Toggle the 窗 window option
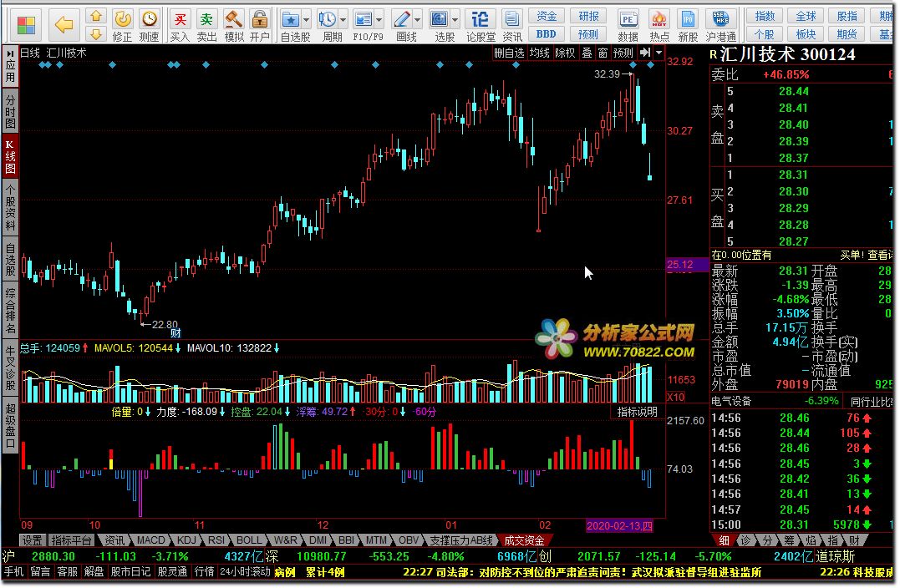 [603, 53]
